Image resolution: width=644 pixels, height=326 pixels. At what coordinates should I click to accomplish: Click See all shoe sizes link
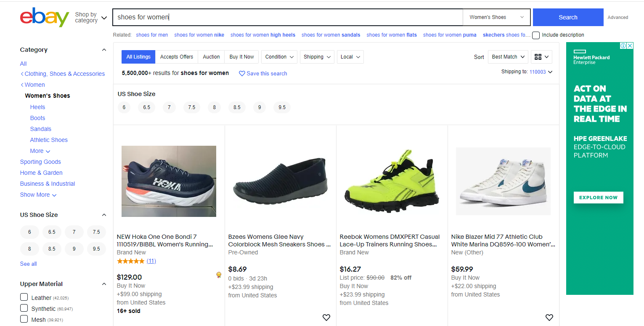[28, 264]
